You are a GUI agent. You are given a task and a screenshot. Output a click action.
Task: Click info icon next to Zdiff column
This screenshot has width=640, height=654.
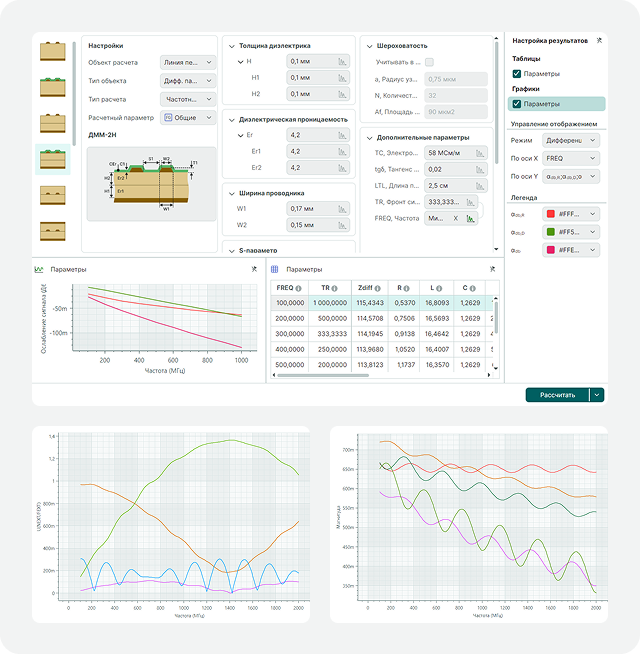[378, 288]
